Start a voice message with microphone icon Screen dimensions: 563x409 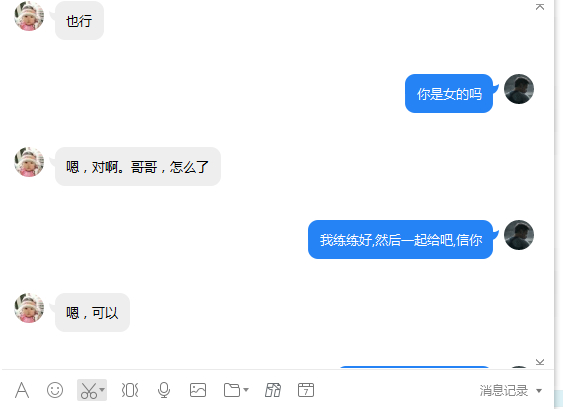click(x=164, y=390)
